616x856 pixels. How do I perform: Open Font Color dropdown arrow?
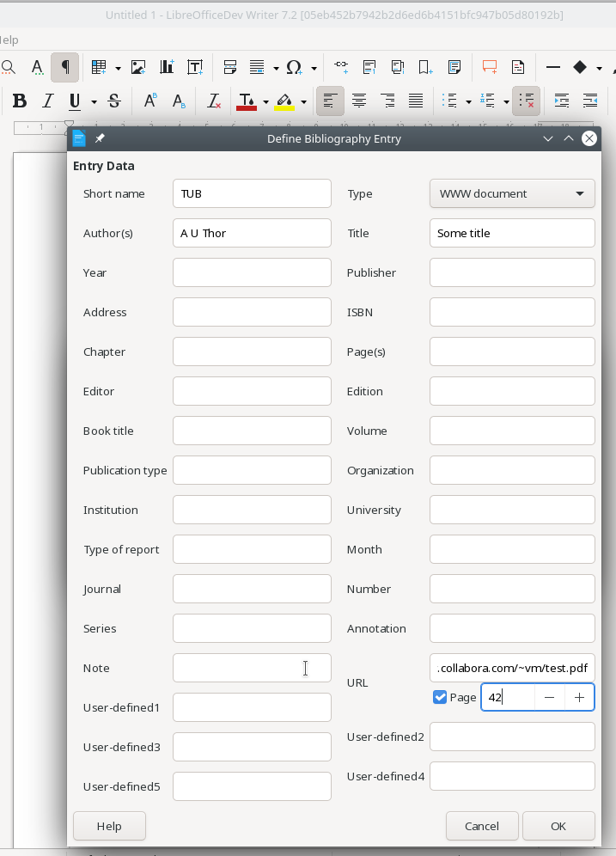point(265,101)
